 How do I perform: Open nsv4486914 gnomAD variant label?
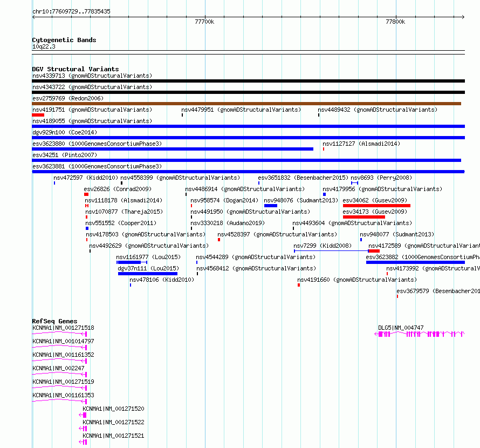245,189
